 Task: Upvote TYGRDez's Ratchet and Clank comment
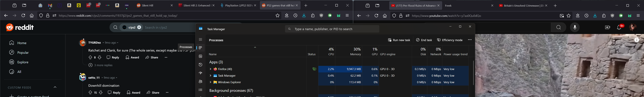[x=90, y=57]
